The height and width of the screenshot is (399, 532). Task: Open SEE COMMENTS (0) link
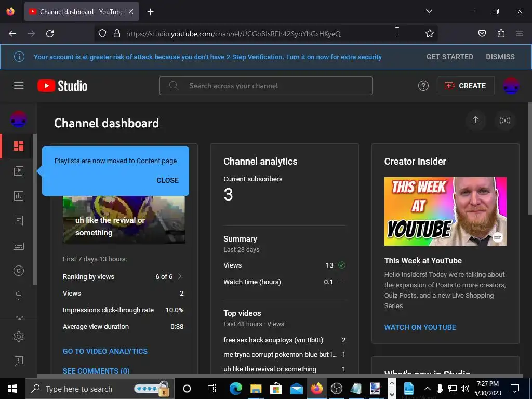pyautogui.click(x=96, y=371)
